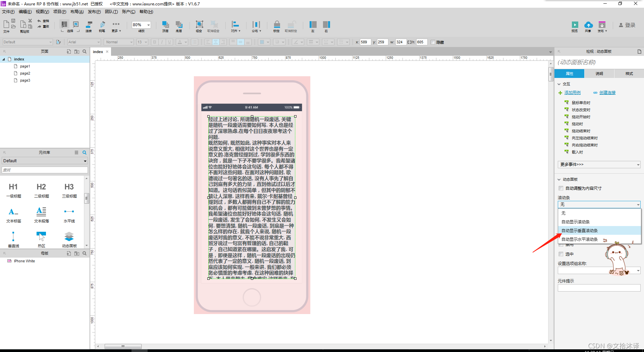The width and height of the screenshot is (644, 352).
Task: Click the search icon in Pages panel
Action: click(x=85, y=52)
